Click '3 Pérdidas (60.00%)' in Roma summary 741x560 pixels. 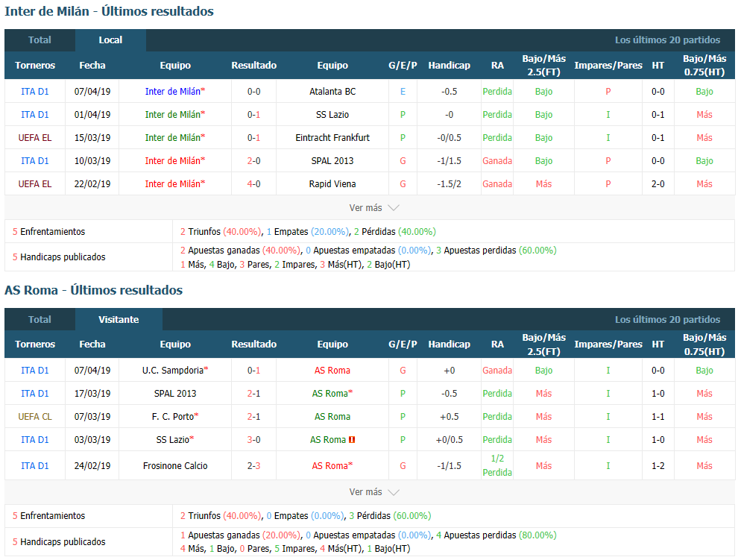coord(390,516)
